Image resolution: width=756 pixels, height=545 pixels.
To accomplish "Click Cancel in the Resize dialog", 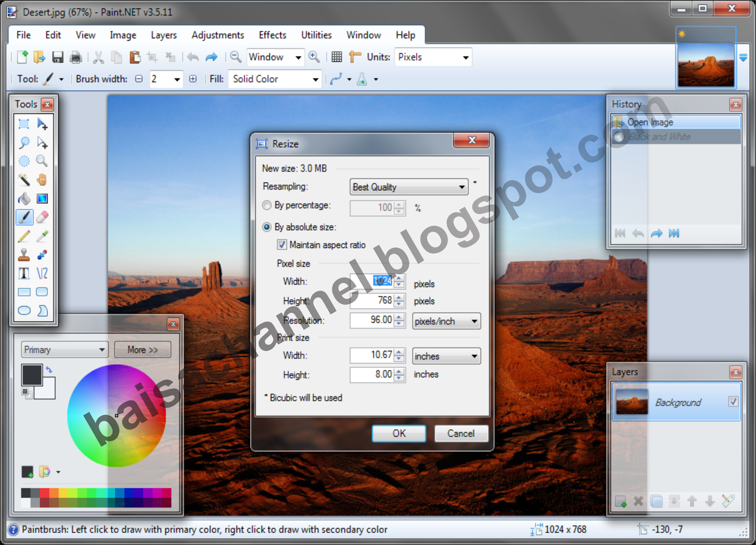I will (x=461, y=434).
